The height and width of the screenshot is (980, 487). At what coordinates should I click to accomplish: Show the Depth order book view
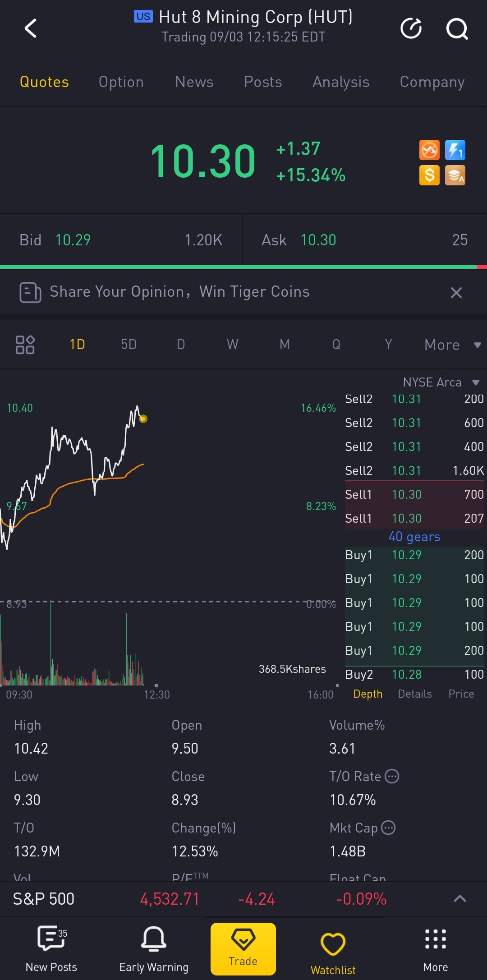[x=368, y=694]
